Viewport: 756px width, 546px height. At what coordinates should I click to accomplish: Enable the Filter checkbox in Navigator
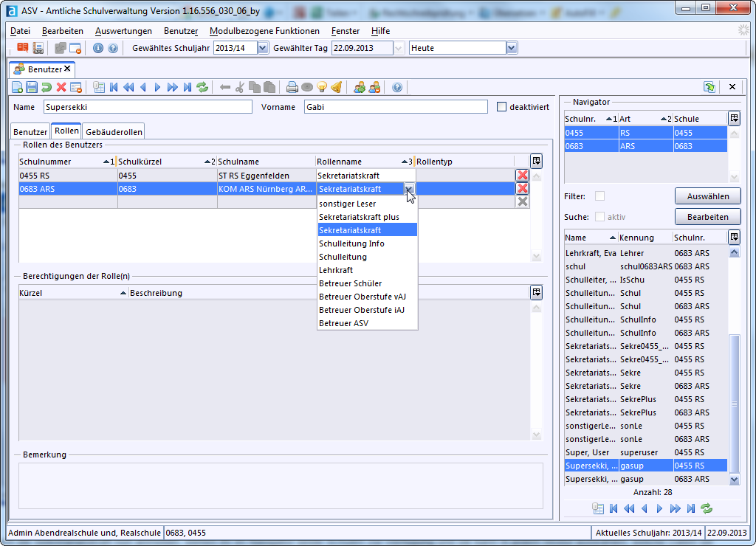599,196
